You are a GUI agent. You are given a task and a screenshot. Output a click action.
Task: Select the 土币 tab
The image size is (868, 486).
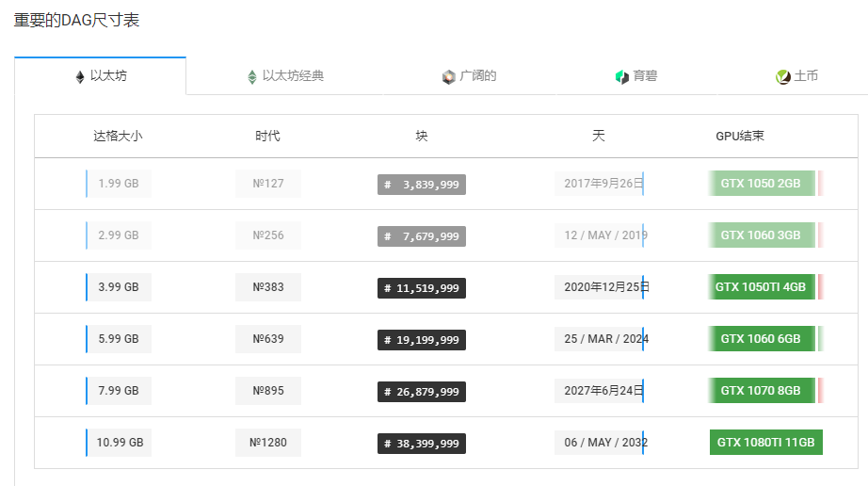tap(797, 76)
